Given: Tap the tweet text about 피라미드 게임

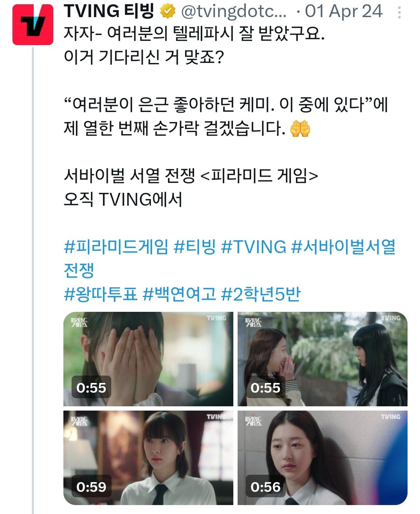Looking at the screenshot, I should 191,176.
